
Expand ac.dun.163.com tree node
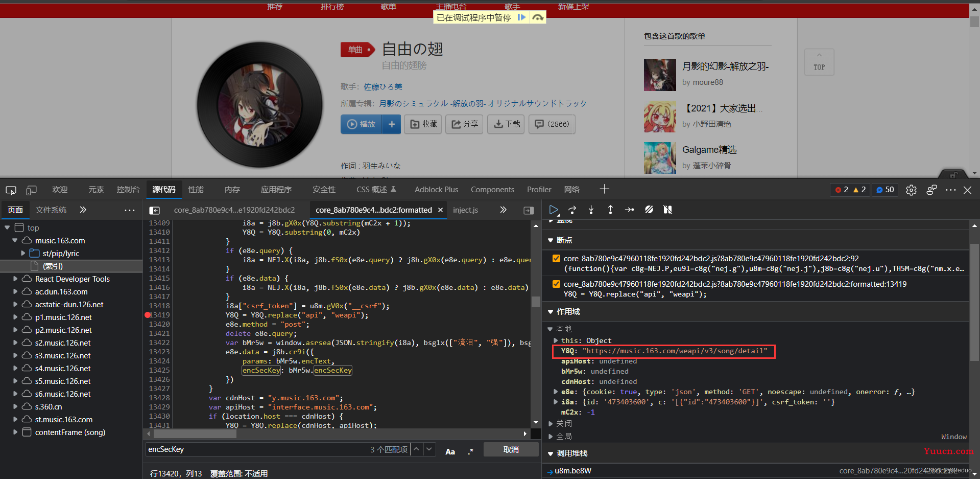15,291
